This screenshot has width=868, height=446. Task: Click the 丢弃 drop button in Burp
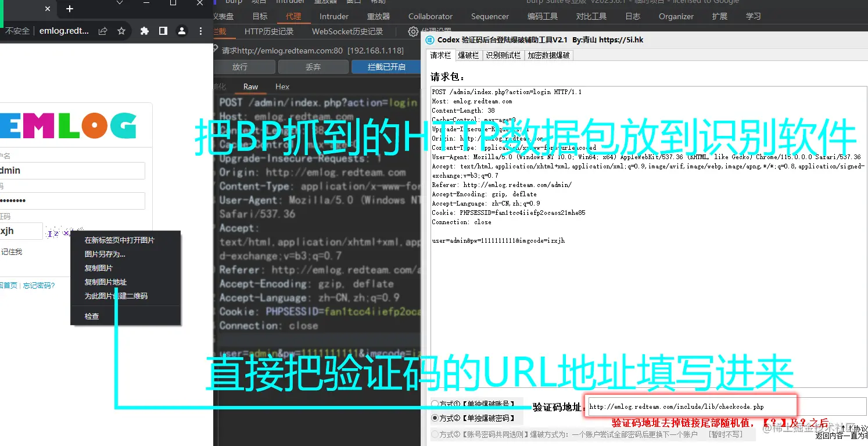pyautogui.click(x=313, y=67)
